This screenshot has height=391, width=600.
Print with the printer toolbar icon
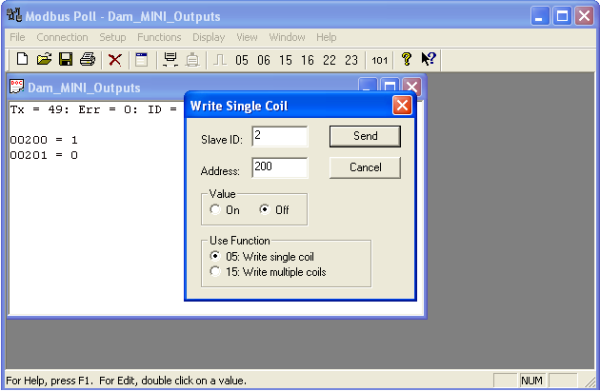(x=87, y=60)
